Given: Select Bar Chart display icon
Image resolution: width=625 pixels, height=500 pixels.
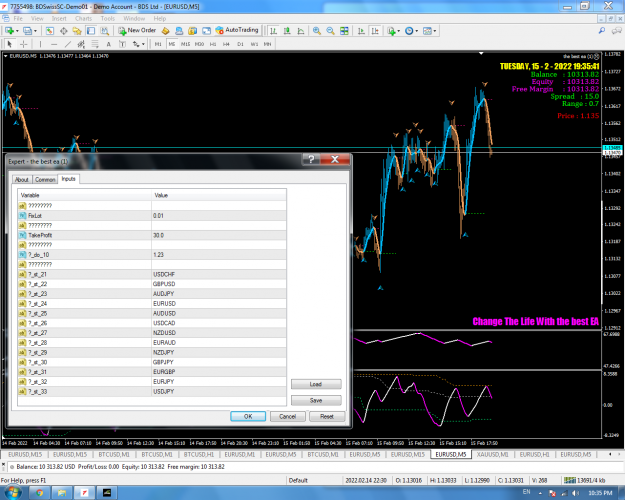Looking at the screenshot, I should pyautogui.click(x=273, y=31).
